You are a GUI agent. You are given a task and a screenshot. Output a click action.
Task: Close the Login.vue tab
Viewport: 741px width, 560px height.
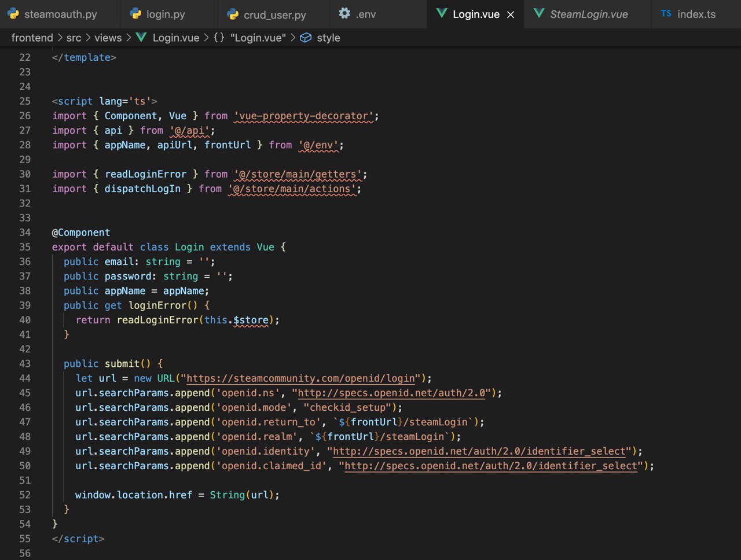[x=511, y=14]
